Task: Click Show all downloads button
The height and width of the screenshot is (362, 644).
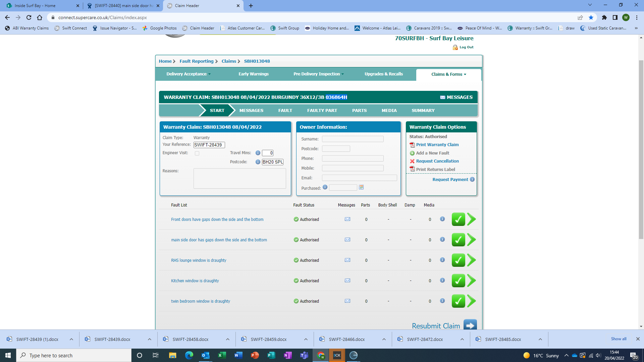Action: click(x=619, y=339)
